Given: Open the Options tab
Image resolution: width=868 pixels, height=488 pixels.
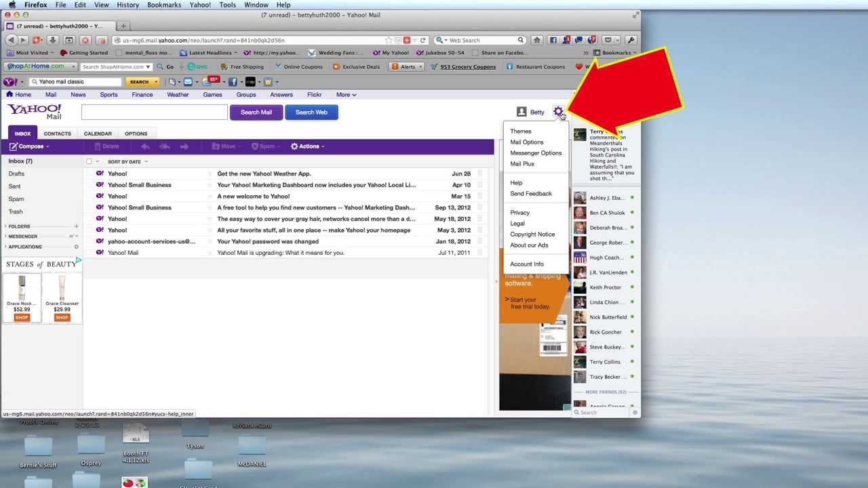Looking at the screenshot, I should click(x=136, y=134).
